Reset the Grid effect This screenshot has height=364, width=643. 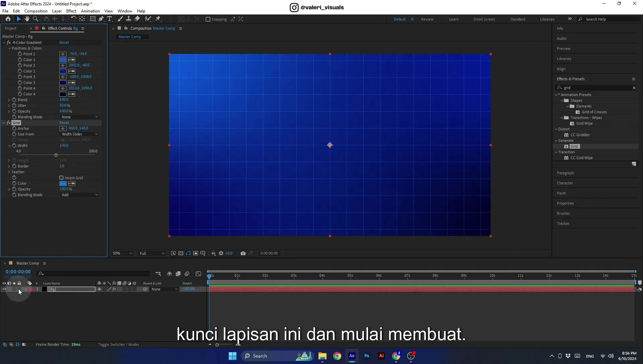click(x=64, y=123)
